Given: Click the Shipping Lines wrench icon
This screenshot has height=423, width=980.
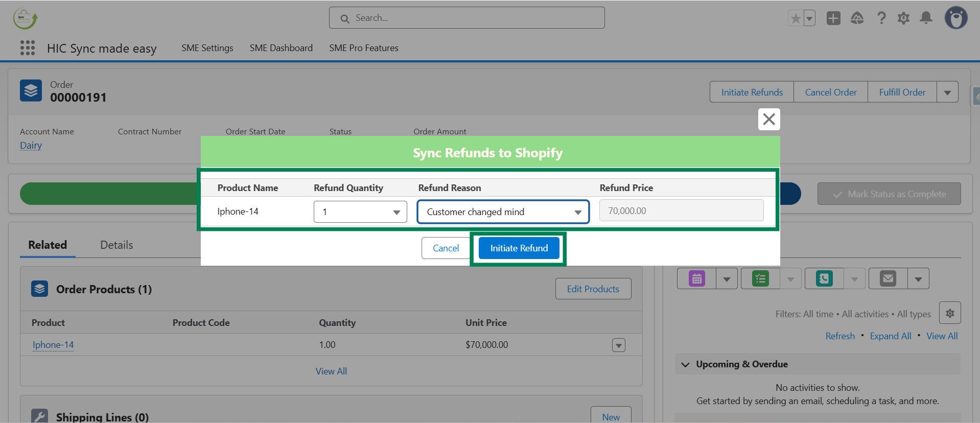Looking at the screenshot, I should click(39, 416).
